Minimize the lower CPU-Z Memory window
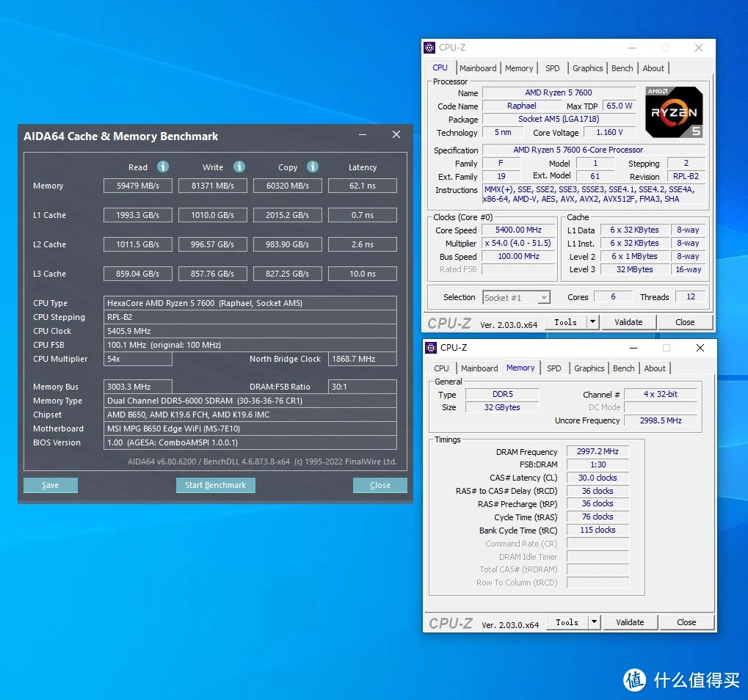Image resolution: width=748 pixels, height=700 pixels. click(633, 348)
